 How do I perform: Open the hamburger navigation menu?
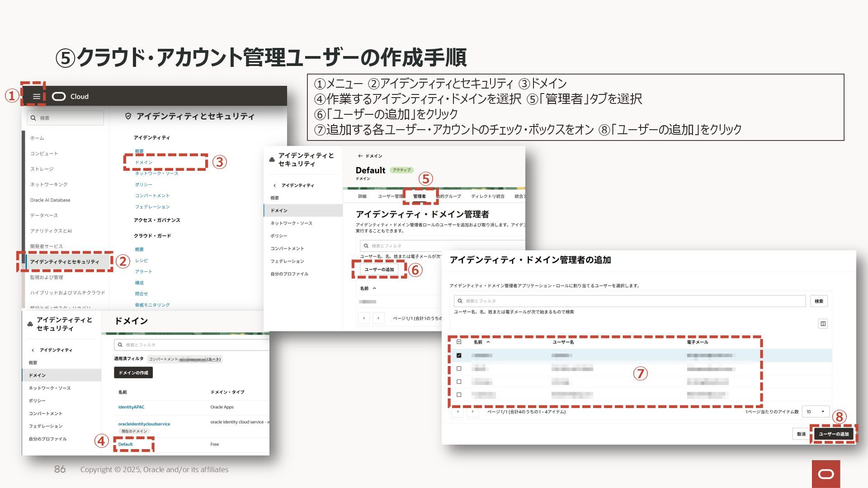pyautogui.click(x=37, y=96)
